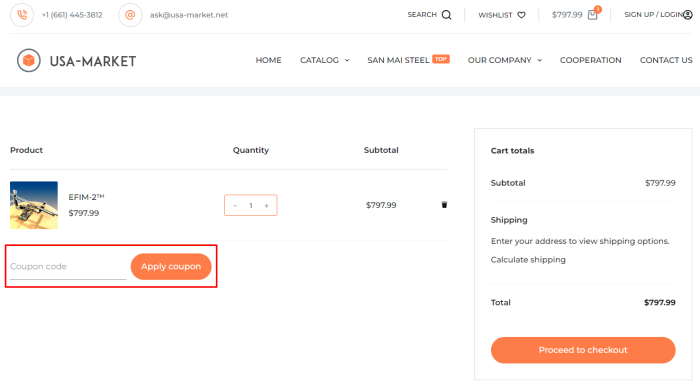Click the email @ icon
Image resolution: width=700 pixels, height=392 pixels.
(130, 15)
